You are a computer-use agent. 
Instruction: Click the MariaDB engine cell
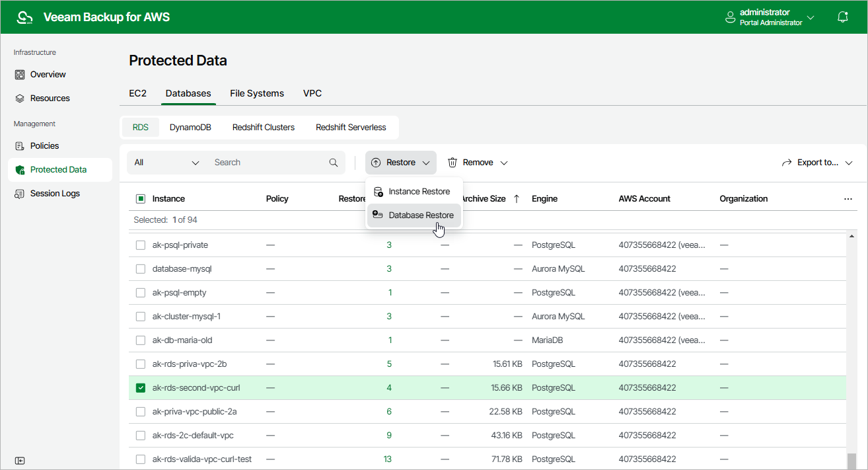coord(548,340)
